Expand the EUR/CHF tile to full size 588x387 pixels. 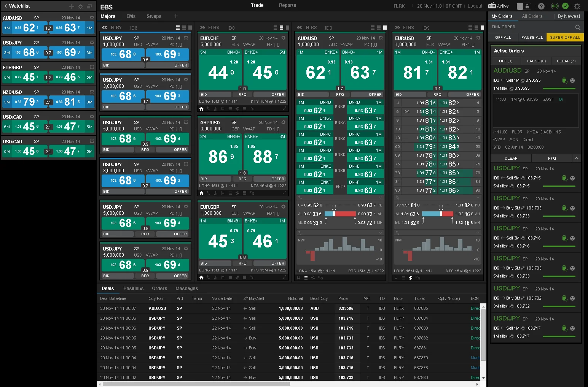[284, 109]
